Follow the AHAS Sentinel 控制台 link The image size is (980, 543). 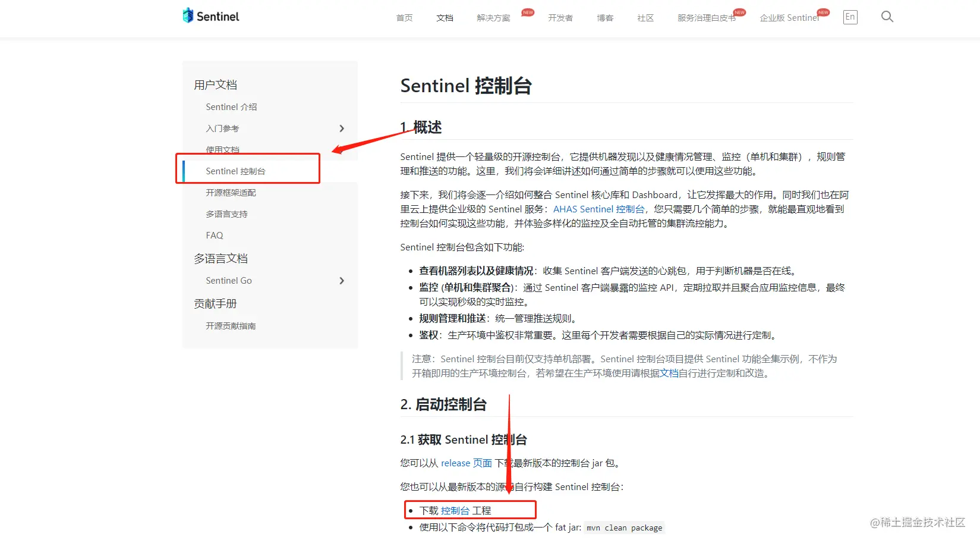[x=598, y=209]
